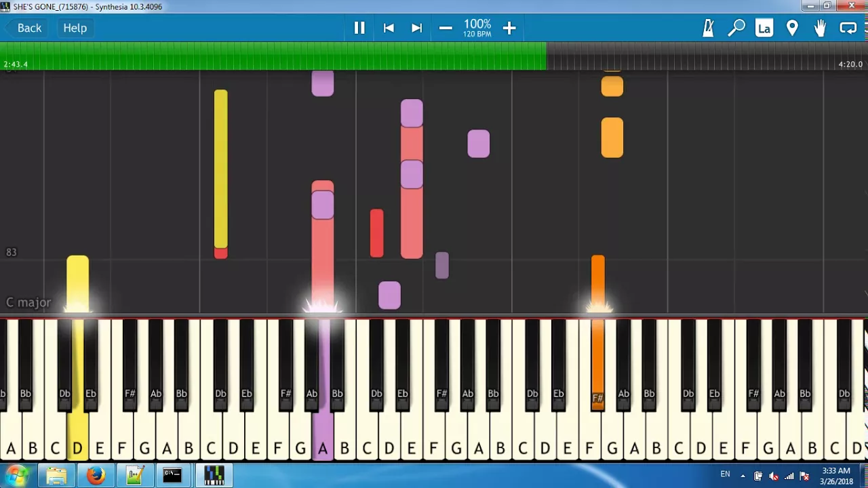Screen dimensions: 868x488
Task: Seek within the green played progress bar
Action: 273,56
